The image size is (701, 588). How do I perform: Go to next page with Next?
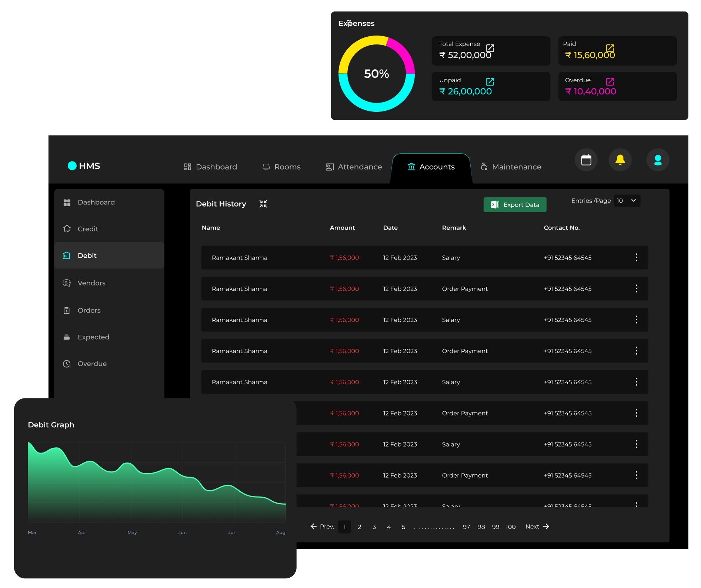coord(537,527)
